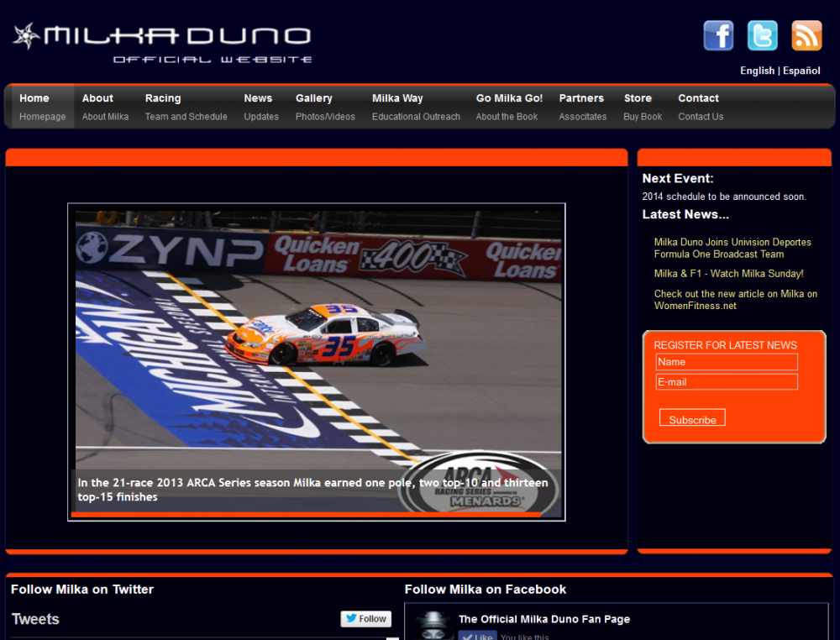This screenshot has height=640, width=840.
Task: Click the Twitter Follow button
Action: 366,618
